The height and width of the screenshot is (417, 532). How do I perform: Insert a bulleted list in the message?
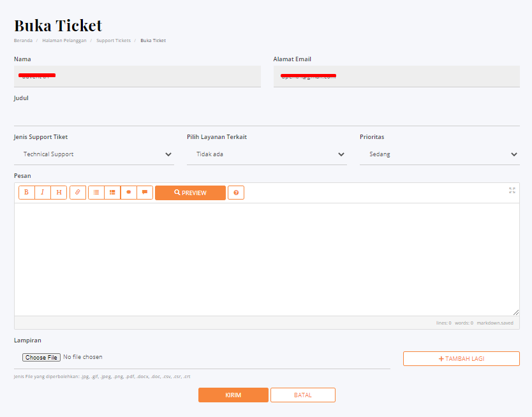click(x=96, y=193)
